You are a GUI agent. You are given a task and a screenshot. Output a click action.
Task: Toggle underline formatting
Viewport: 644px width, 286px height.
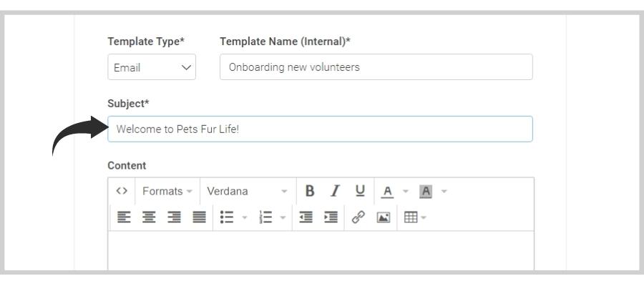[x=360, y=191]
